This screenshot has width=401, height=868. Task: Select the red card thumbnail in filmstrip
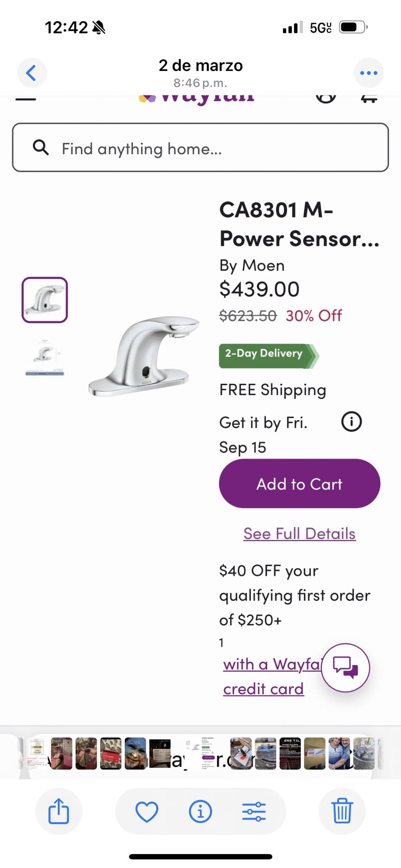[x=111, y=754]
